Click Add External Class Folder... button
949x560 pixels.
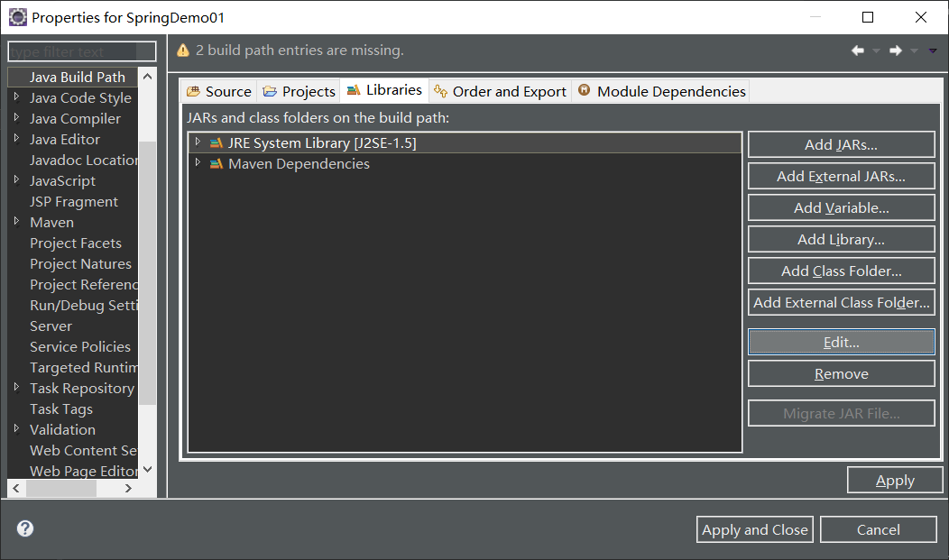842,302
